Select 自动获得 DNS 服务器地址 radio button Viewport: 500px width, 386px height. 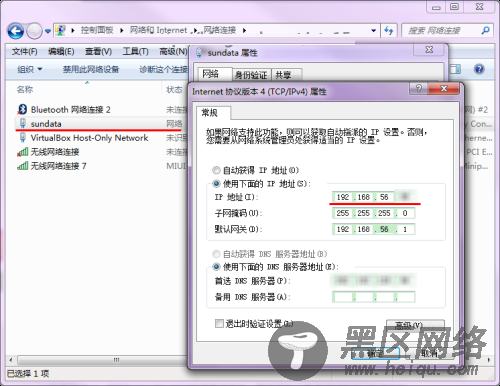[x=216, y=254]
